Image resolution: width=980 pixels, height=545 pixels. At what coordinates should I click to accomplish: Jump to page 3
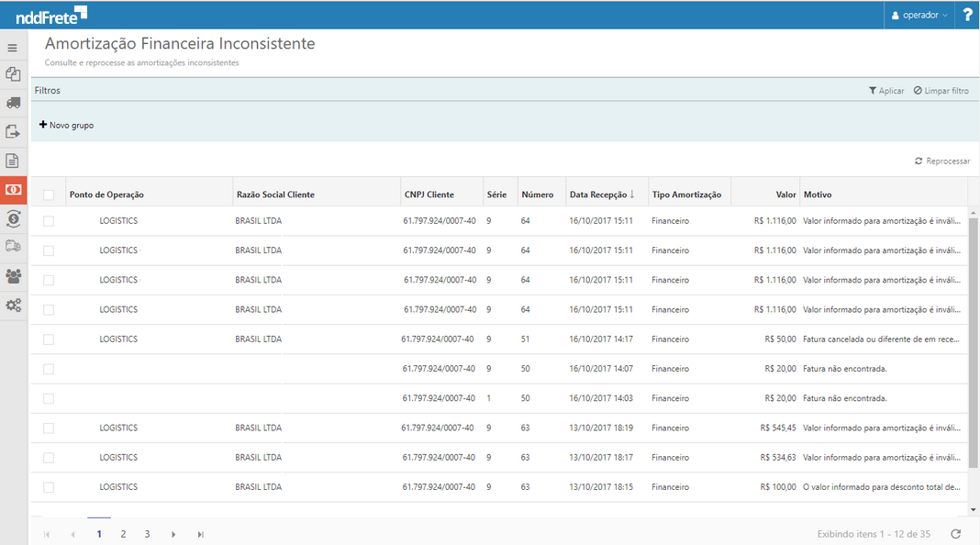pyautogui.click(x=147, y=534)
